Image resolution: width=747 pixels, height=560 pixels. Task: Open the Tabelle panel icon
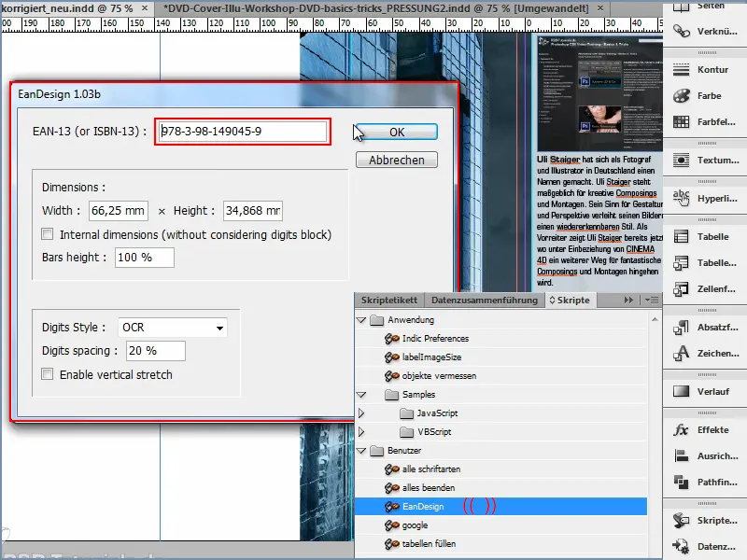coord(682,237)
